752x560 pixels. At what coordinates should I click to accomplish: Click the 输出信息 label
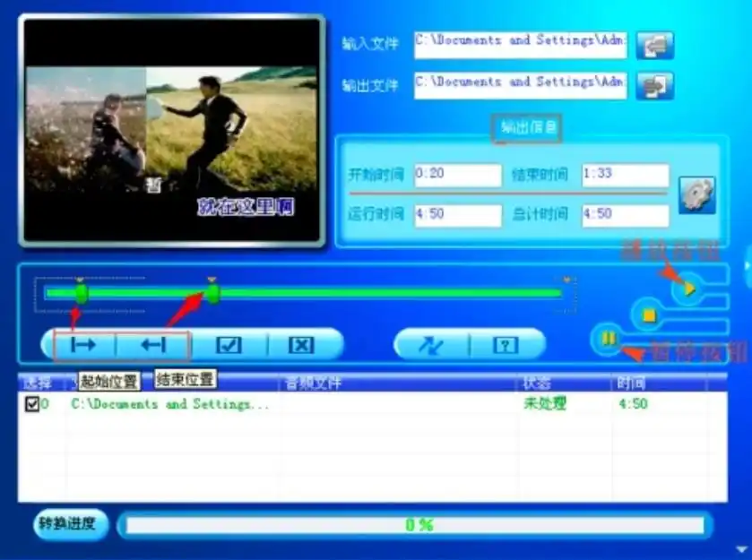pyautogui.click(x=530, y=127)
